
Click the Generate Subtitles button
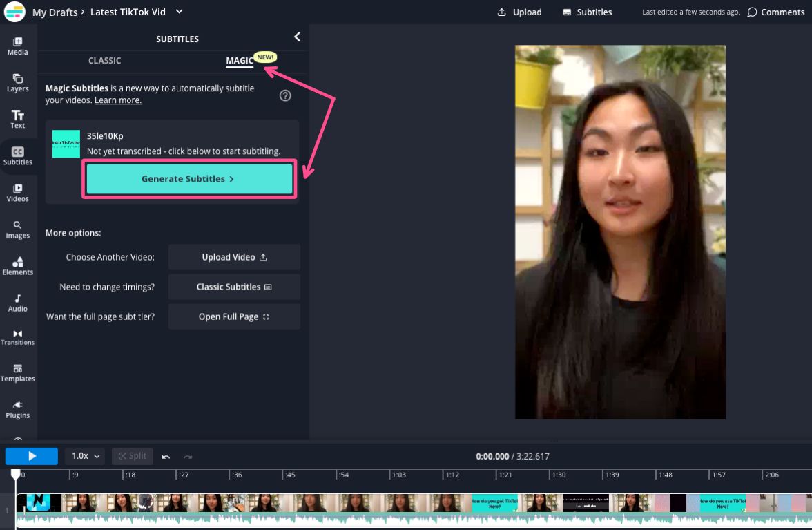(189, 179)
